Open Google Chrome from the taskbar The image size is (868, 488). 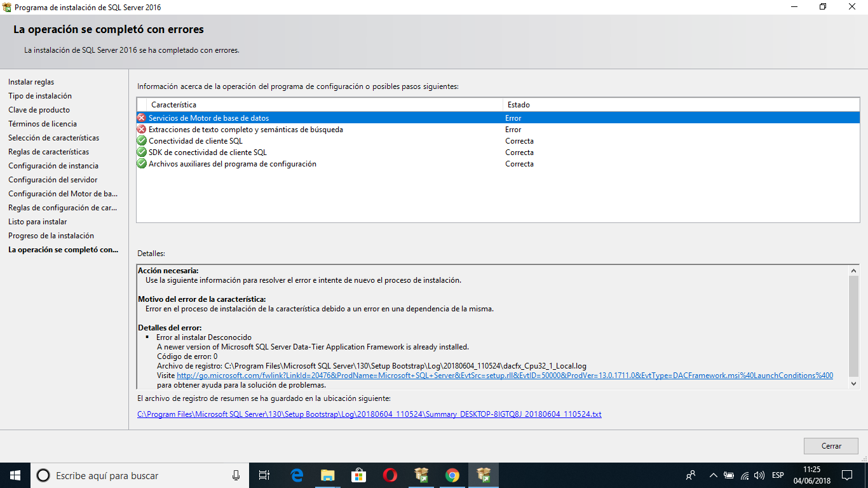[x=452, y=475]
